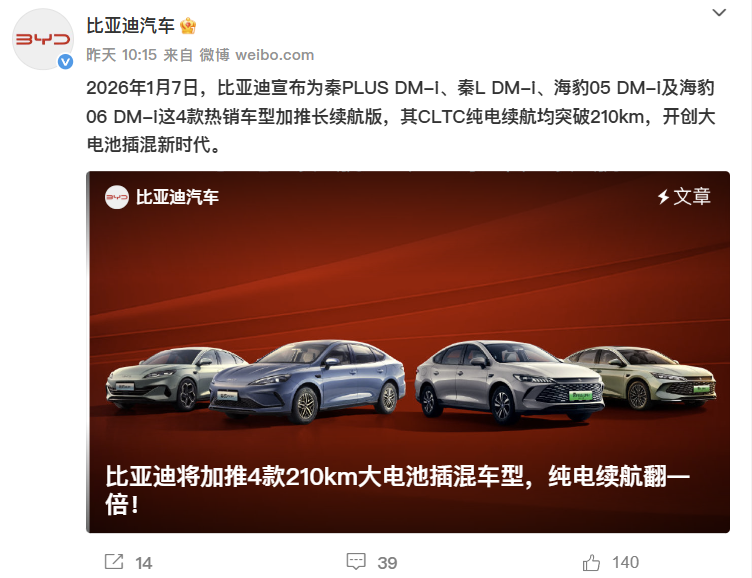
Task: Click the repost count 14
Action: coord(143,563)
